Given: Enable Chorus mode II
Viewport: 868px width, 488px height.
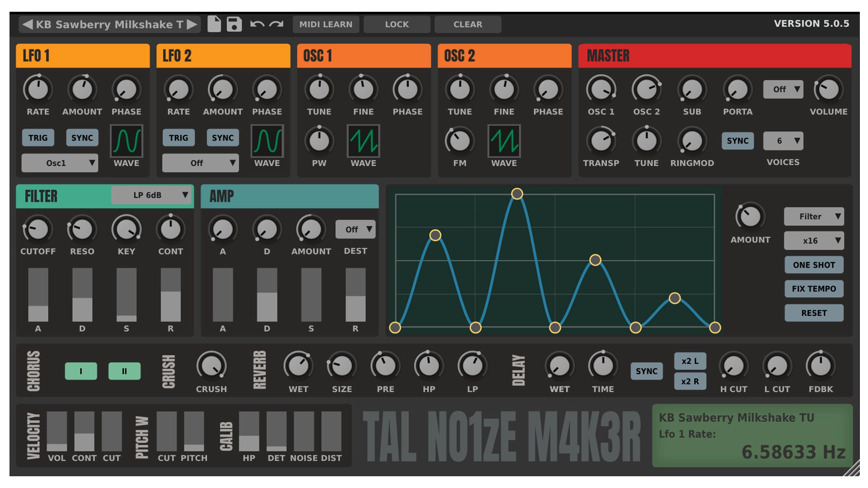Looking at the screenshot, I should [124, 371].
